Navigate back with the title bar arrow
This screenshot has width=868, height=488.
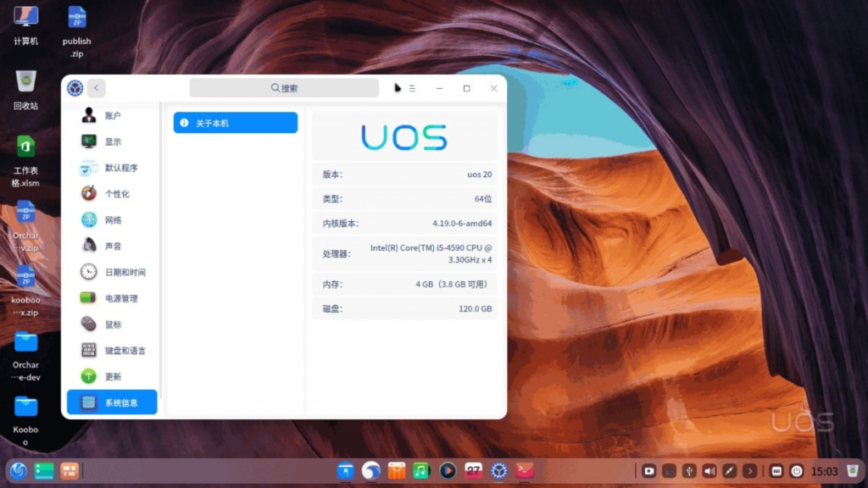(97, 87)
